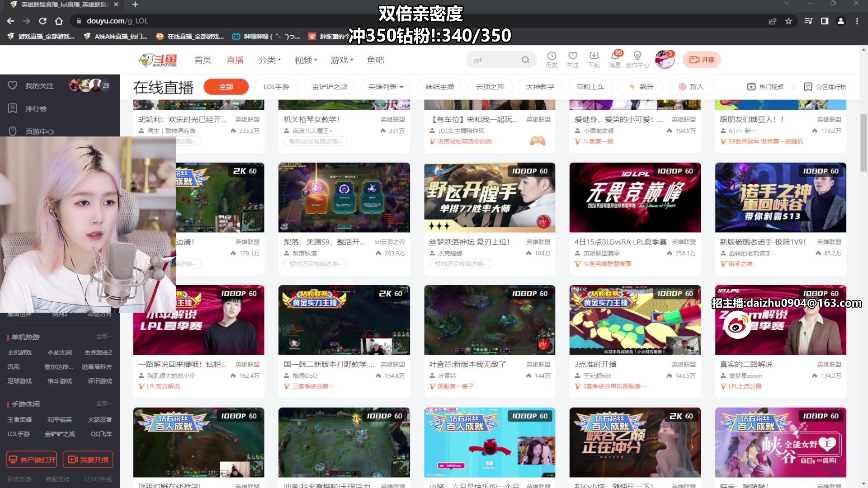Select LOL手游 filter tab
868x488 pixels.
click(x=276, y=87)
